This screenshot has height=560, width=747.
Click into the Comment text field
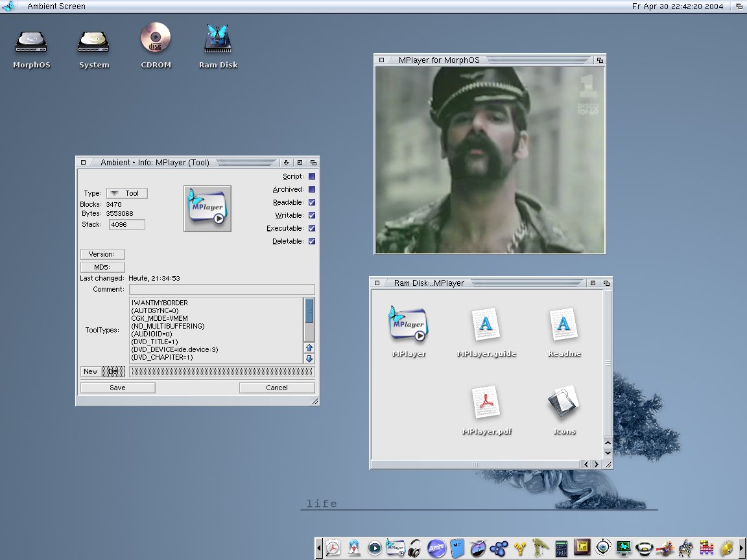222,289
